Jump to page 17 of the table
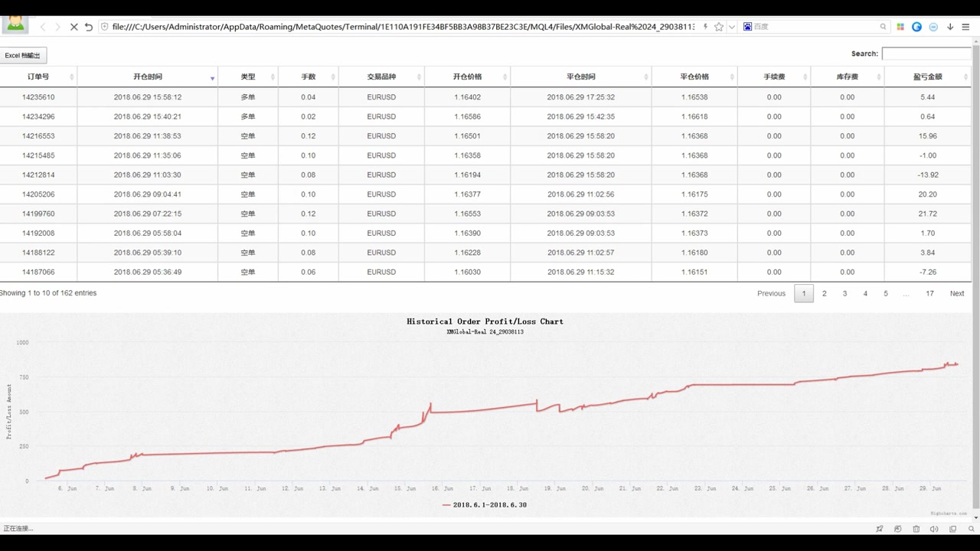Image resolution: width=980 pixels, height=551 pixels. click(x=929, y=294)
